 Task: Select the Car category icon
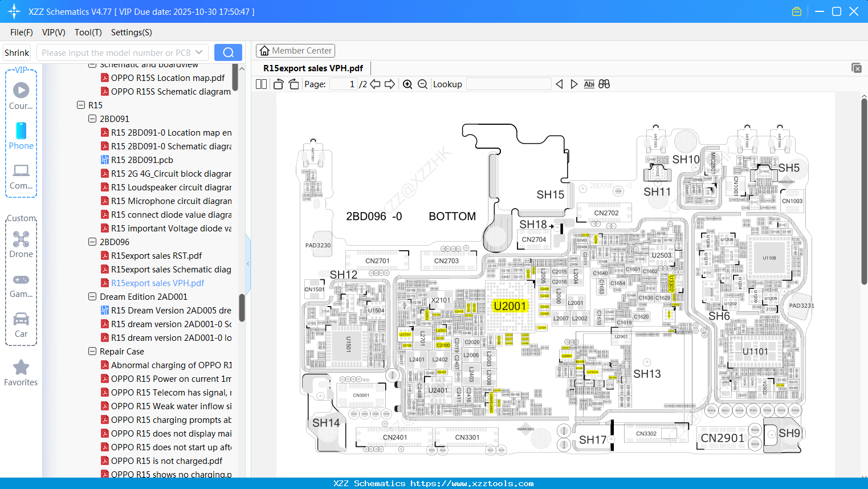tap(21, 325)
